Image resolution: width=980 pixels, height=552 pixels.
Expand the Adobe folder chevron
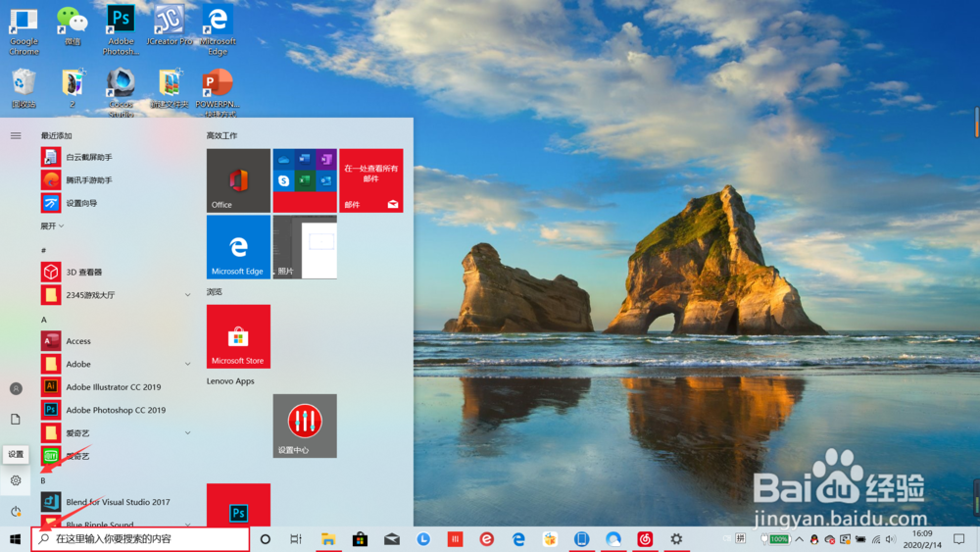pos(187,364)
